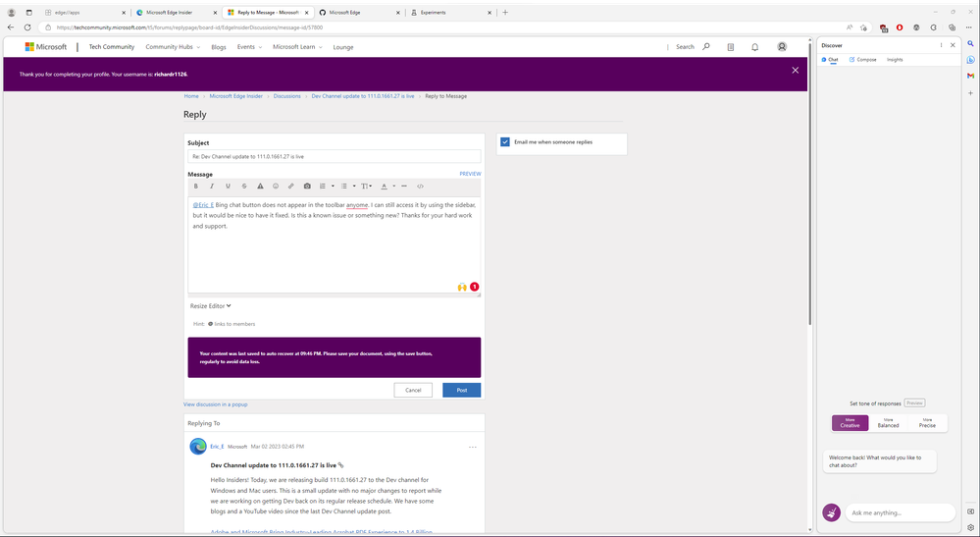980x537 pixels.
Task: Switch to Experiments browser tab
Action: (450, 13)
